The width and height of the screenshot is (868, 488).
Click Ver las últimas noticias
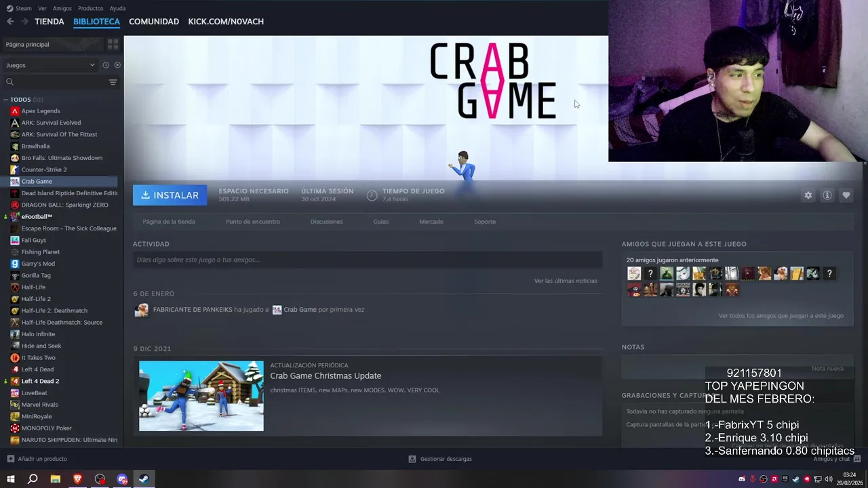pyautogui.click(x=566, y=281)
